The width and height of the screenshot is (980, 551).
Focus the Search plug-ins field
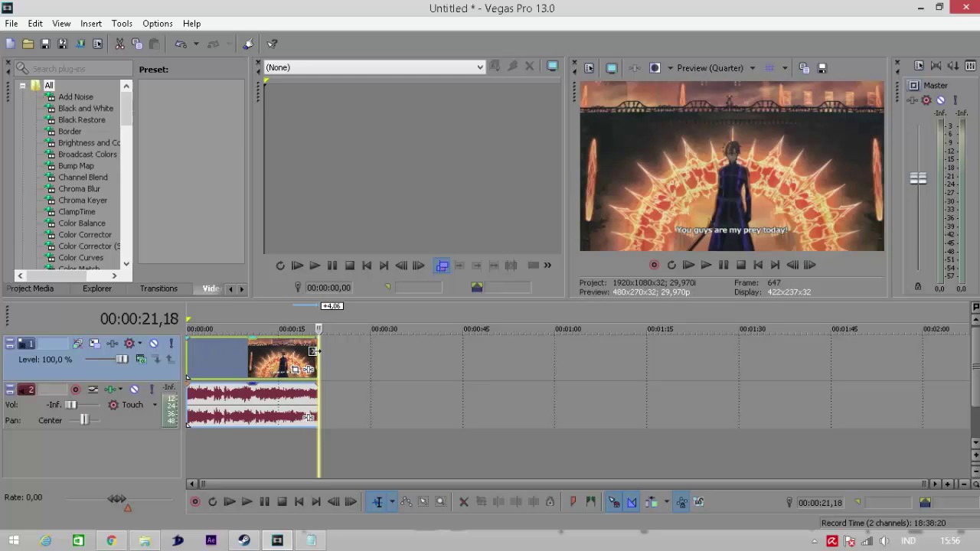[73, 69]
